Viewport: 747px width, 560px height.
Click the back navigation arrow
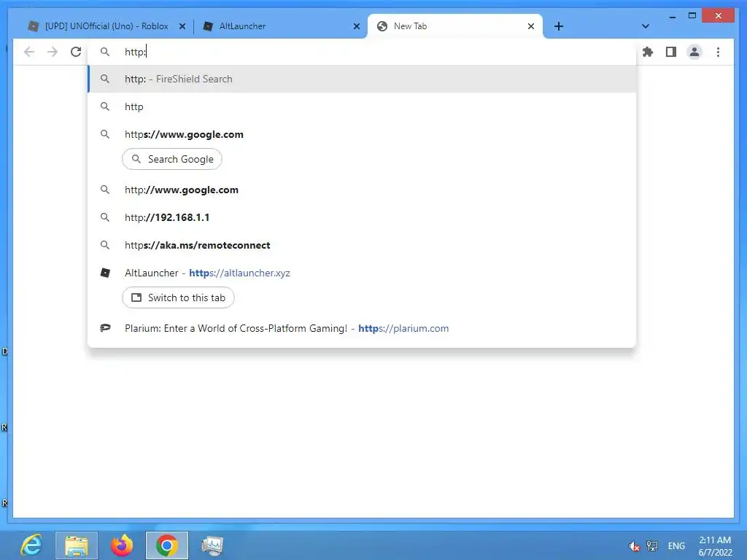[29, 52]
